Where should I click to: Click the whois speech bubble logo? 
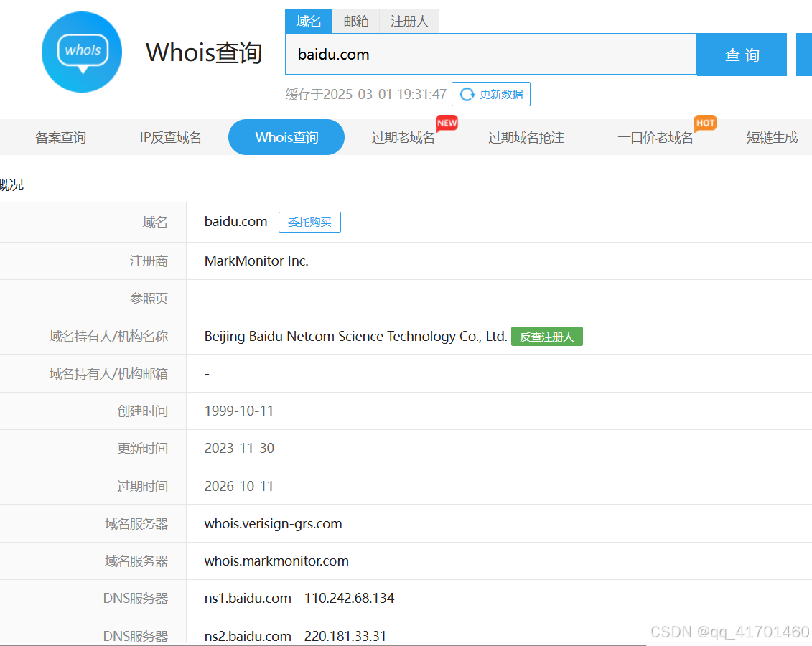point(82,52)
